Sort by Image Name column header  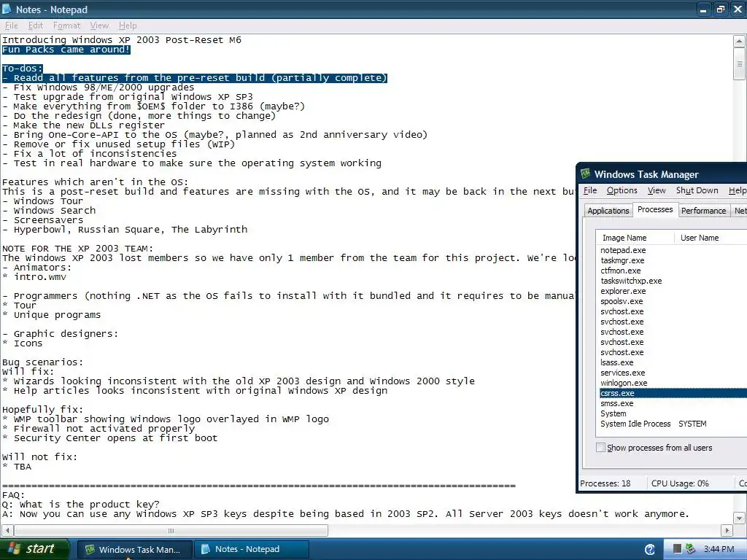pyautogui.click(x=635, y=238)
